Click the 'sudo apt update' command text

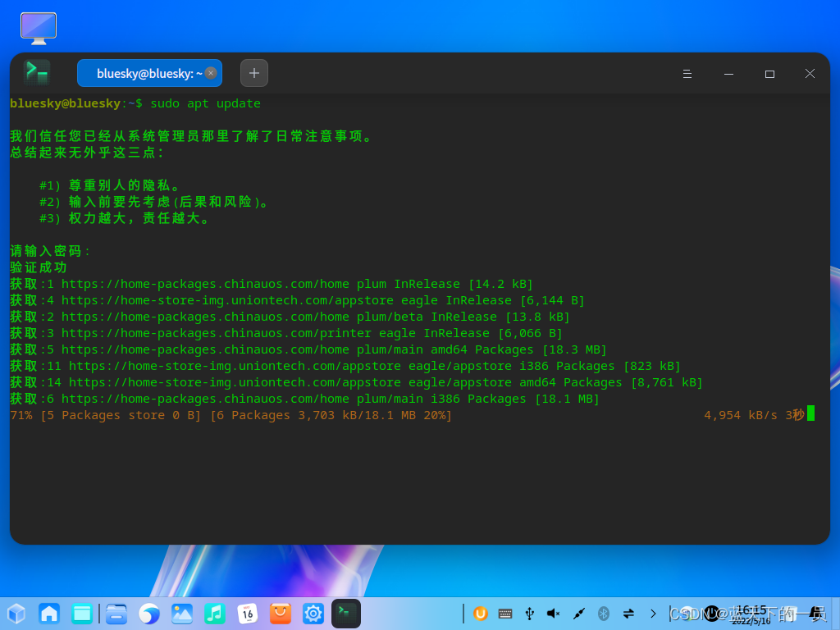pyautogui.click(x=205, y=103)
